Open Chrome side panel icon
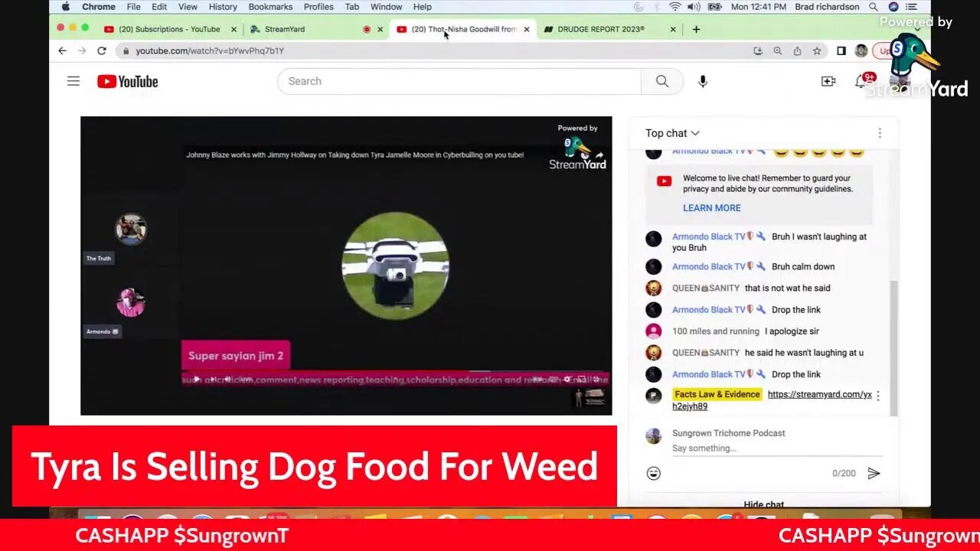Screen dimensions: 980x551 pos(841,51)
